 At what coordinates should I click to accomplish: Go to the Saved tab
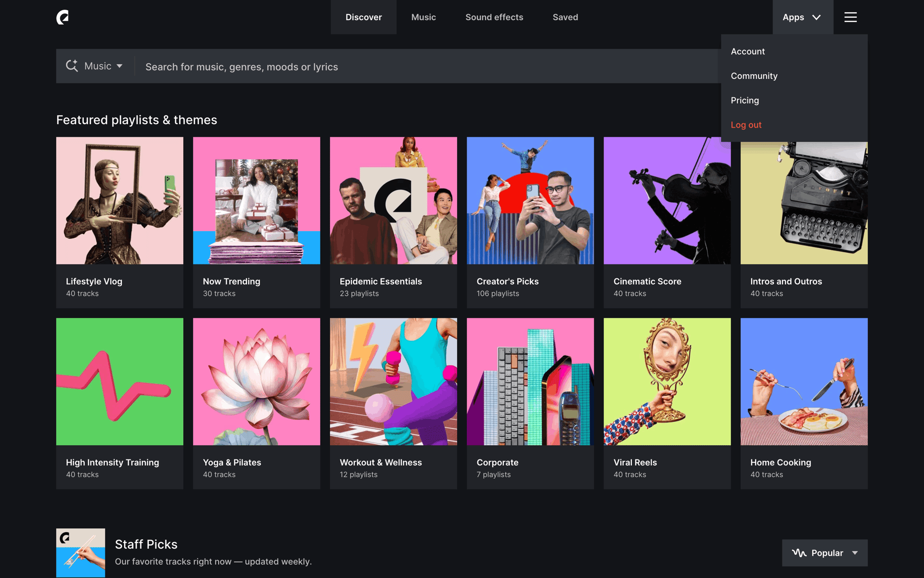565,17
